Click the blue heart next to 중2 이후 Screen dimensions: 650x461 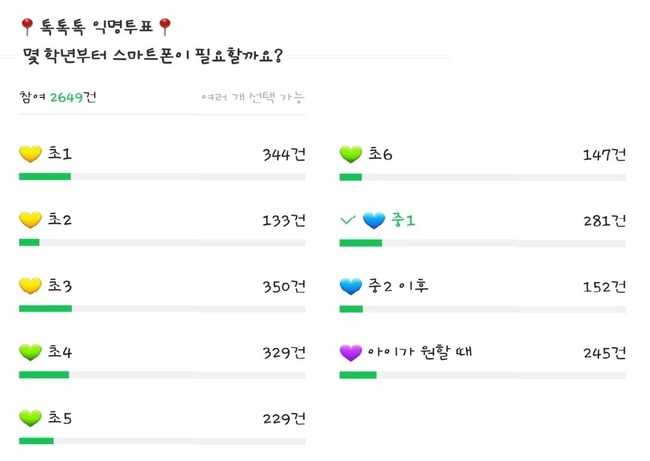[351, 286]
